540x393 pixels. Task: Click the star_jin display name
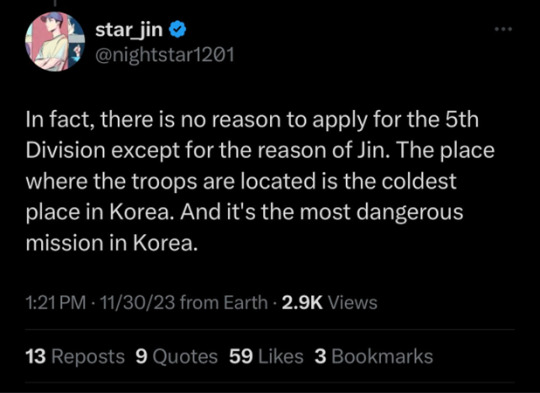coord(129,30)
